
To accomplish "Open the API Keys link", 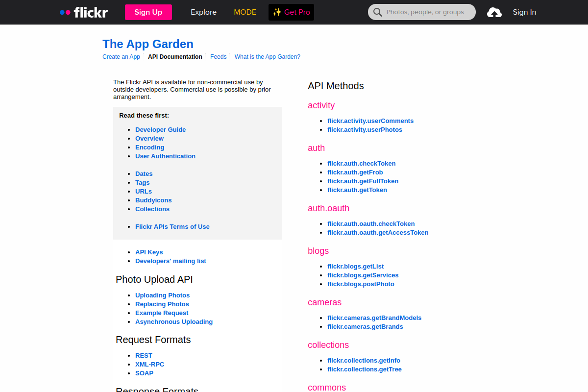I will tap(149, 252).
